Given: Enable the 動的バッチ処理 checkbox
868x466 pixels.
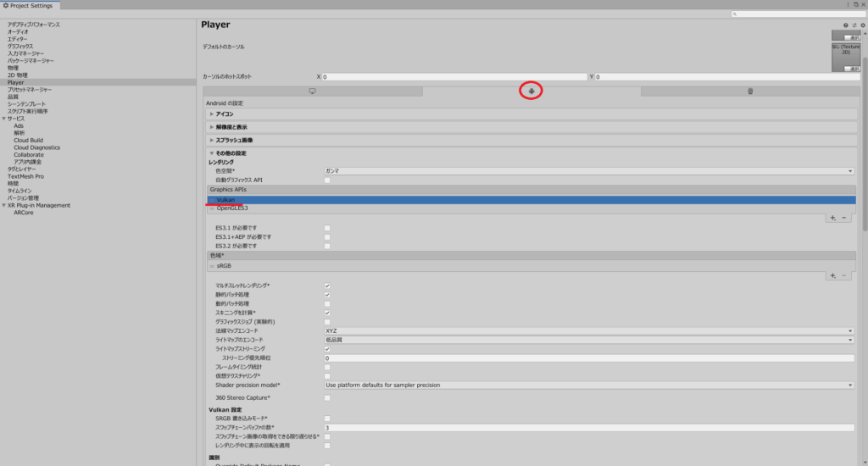Looking at the screenshot, I should (327, 304).
